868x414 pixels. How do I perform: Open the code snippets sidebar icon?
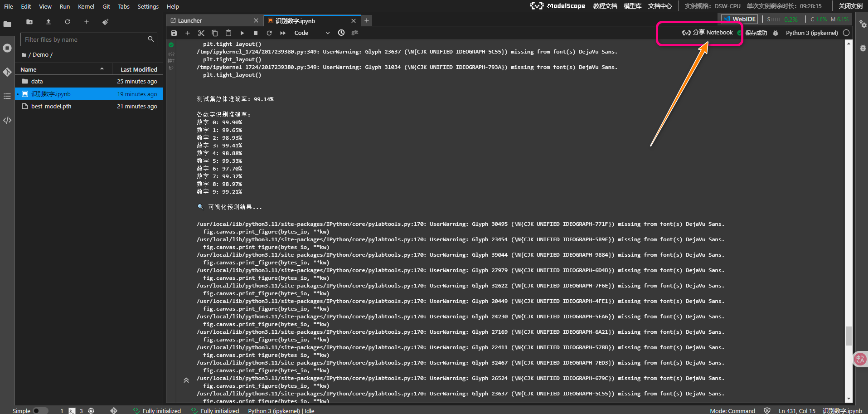click(x=7, y=120)
